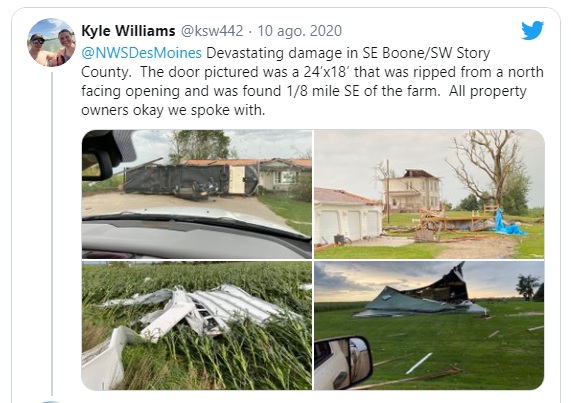Image resolution: width=571 pixels, height=403 pixels.
Task: Click the sentence 'All property owners okay'
Action: tap(304, 100)
